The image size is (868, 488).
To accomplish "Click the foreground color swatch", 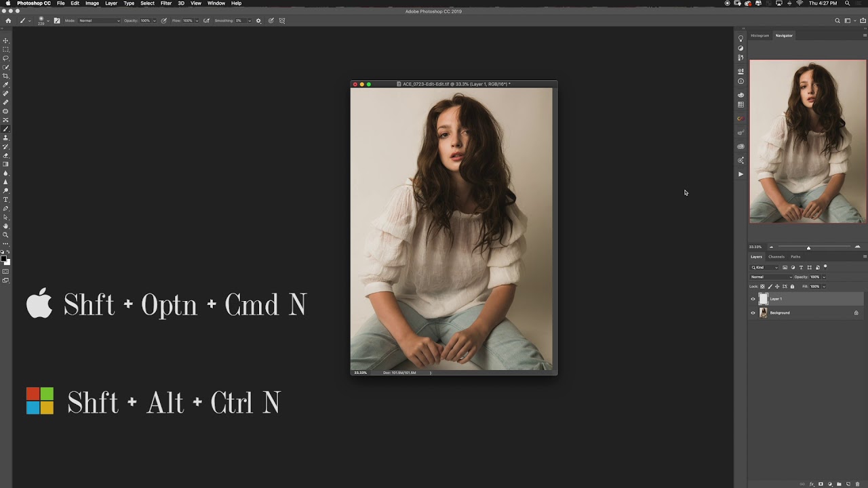I will tap(4, 258).
